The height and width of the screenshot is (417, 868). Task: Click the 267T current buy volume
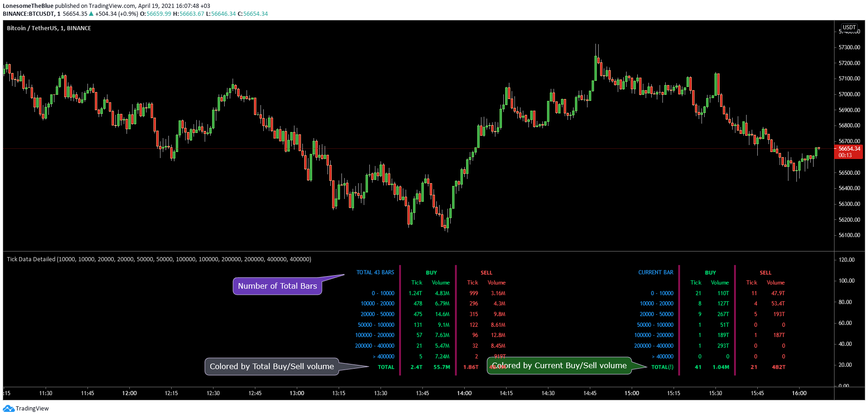(x=723, y=314)
